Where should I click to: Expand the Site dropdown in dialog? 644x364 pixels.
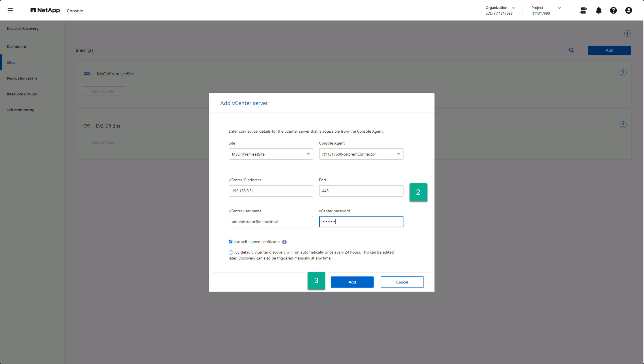(271, 154)
